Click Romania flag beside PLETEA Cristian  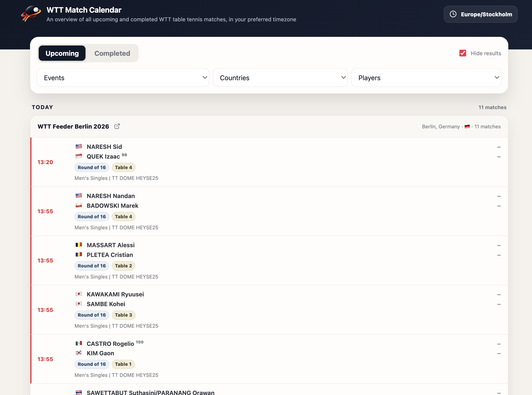[x=79, y=255]
